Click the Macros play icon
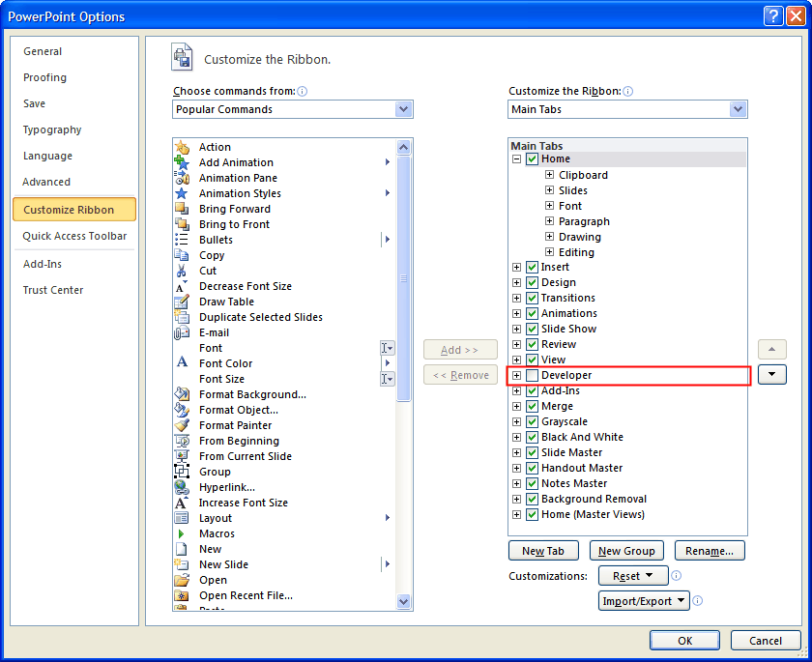This screenshot has width=812, height=662. [x=182, y=533]
